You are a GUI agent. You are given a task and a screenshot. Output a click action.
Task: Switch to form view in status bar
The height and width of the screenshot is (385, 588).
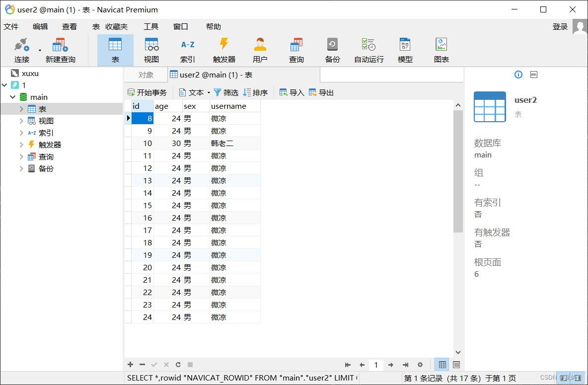coord(456,364)
